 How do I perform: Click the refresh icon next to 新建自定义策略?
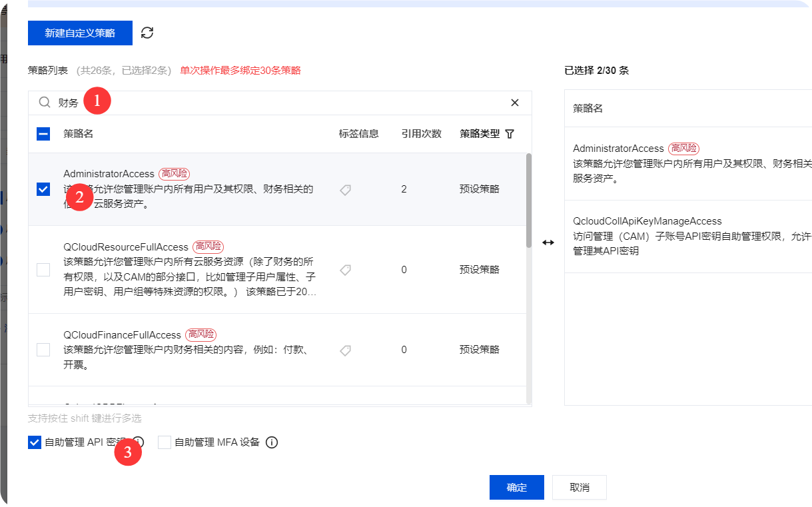click(147, 33)
